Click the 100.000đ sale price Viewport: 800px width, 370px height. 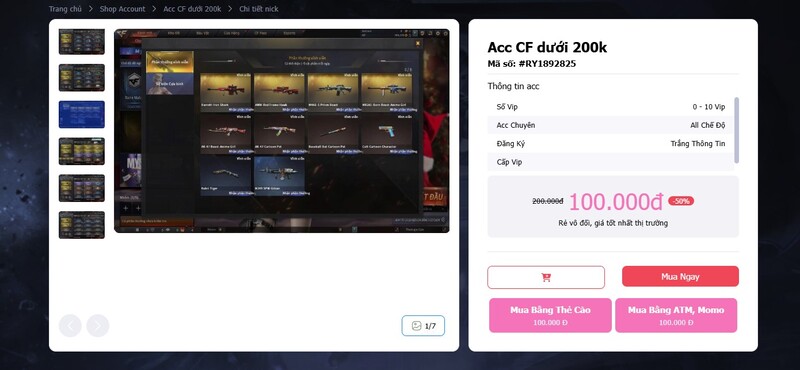click(x=616, y=202)
